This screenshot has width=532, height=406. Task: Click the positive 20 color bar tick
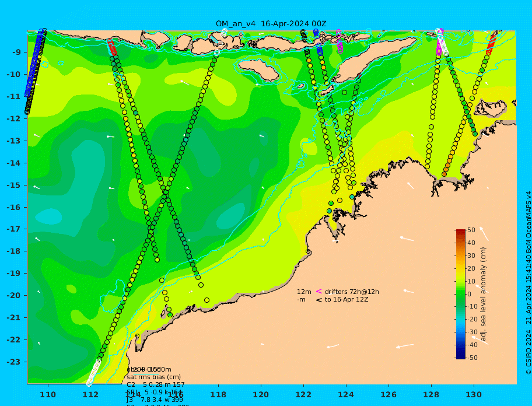click(471, 269)
